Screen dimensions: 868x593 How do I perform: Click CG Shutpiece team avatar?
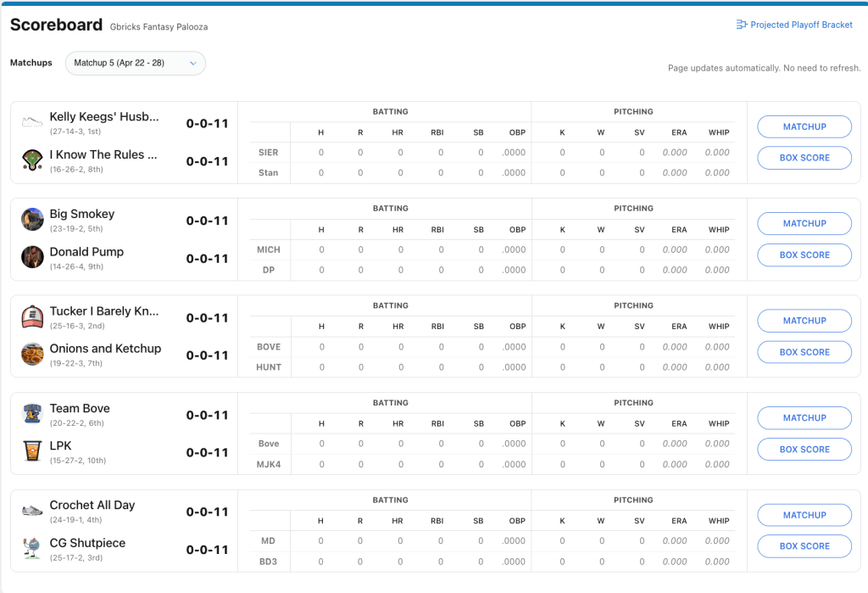click(32, 548)
